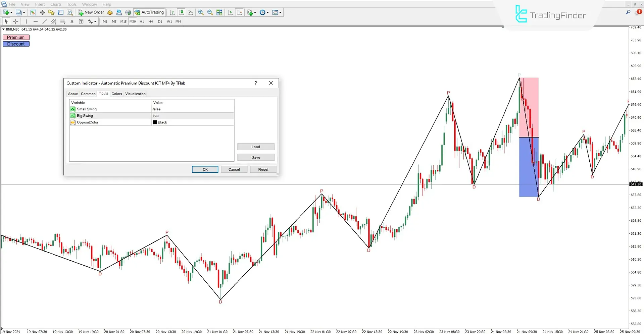Select the Crosshair tool
This screenshot has height=334, width=644.
tap(15, 21)
